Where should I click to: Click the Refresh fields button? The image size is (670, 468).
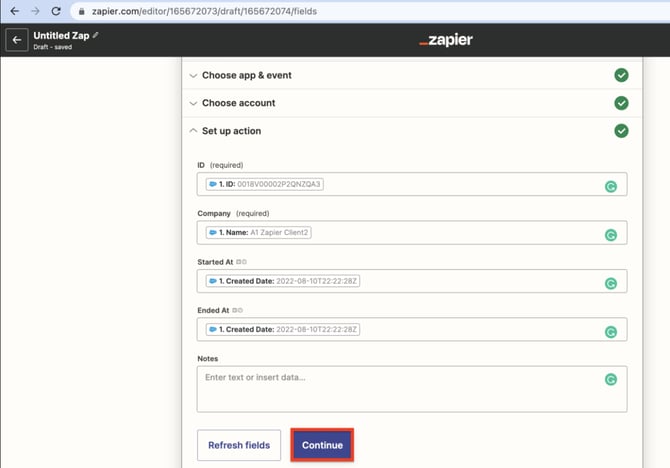click(239, 445)
